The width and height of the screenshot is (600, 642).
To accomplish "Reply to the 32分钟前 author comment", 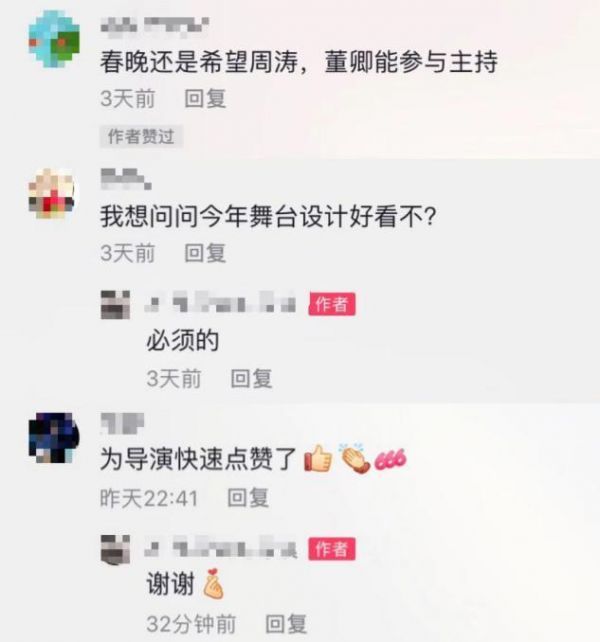I will tap(286, 624).
